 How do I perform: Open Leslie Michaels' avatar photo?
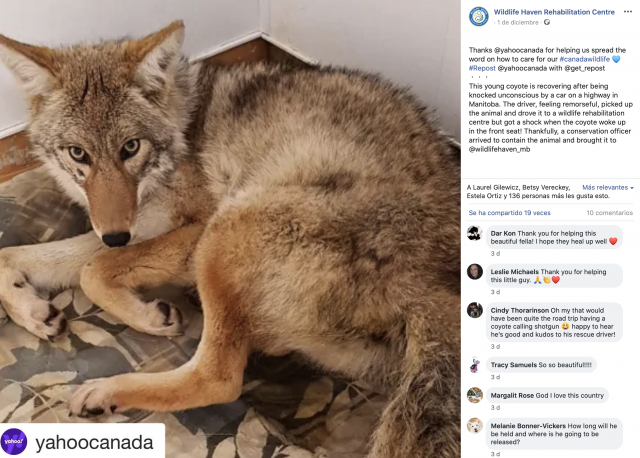point(475,272)
